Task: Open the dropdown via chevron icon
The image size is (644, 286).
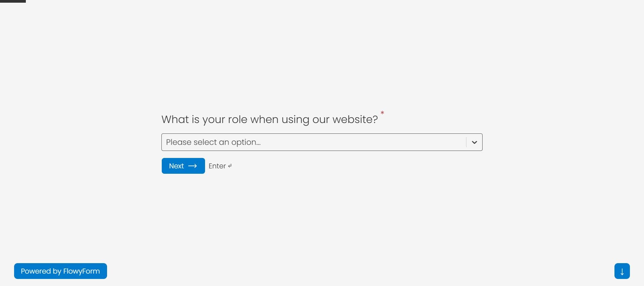Action: point(474,142)
